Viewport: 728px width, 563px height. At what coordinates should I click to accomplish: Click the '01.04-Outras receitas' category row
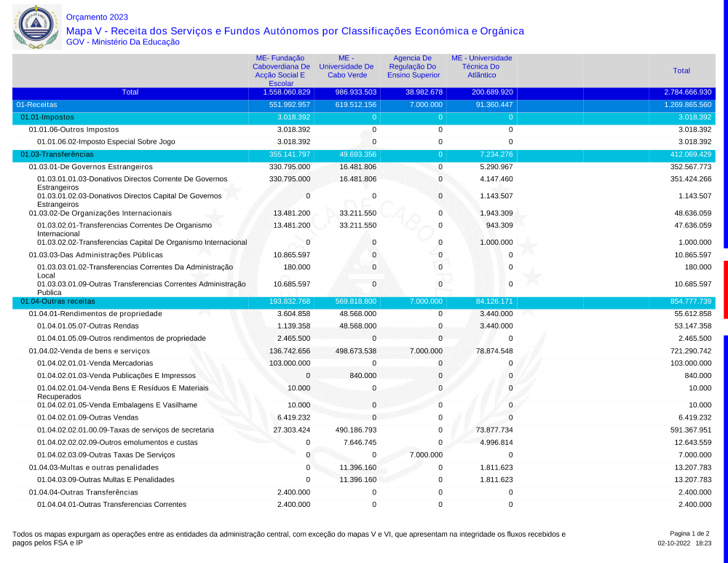[58, 301]
